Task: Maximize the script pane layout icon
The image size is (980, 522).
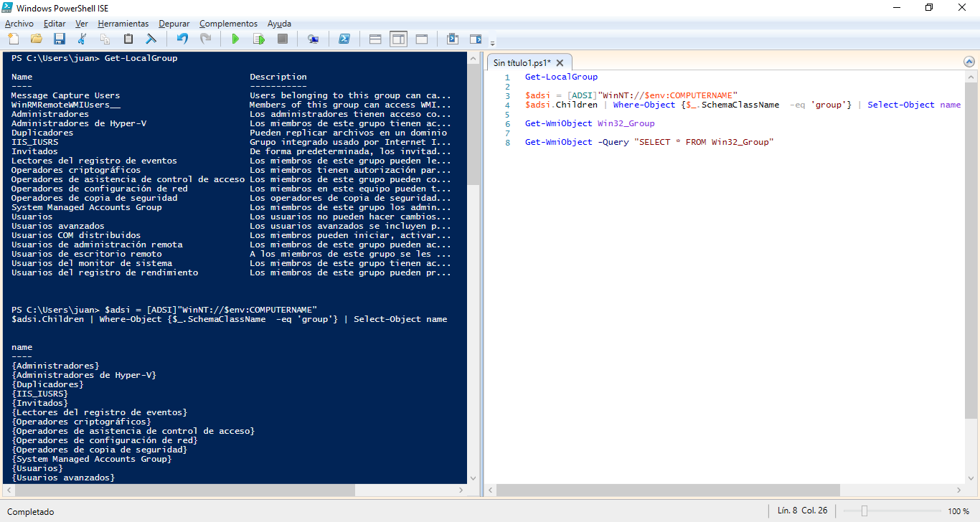Action: click(x=421, y=39)
